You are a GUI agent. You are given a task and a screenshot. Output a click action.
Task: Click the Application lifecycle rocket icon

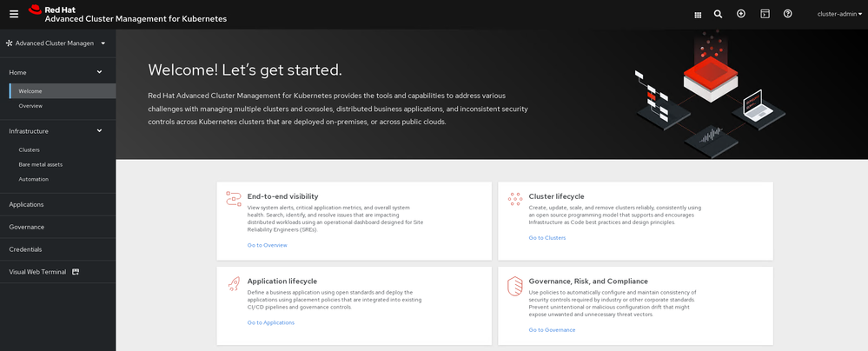tap(233, 285)
